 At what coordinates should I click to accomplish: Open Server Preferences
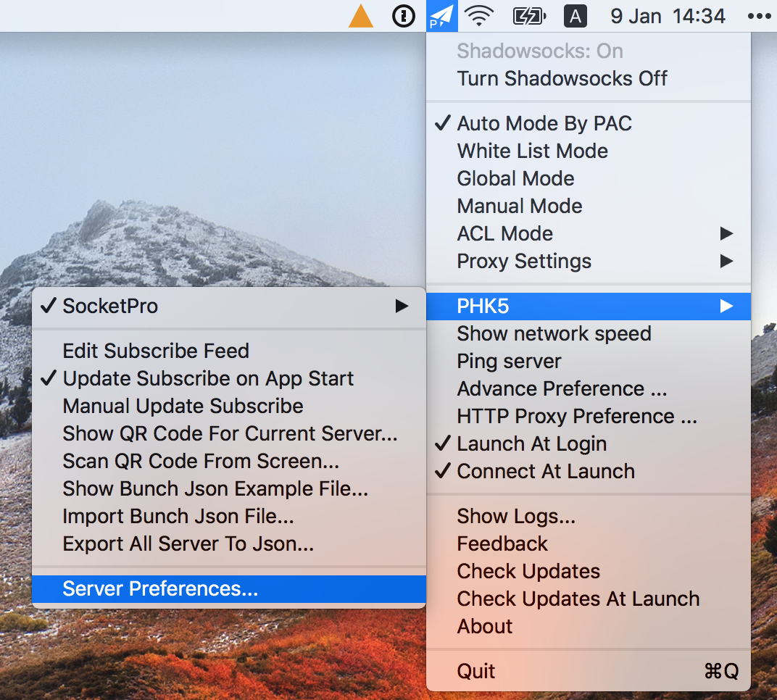click(229, 589)
